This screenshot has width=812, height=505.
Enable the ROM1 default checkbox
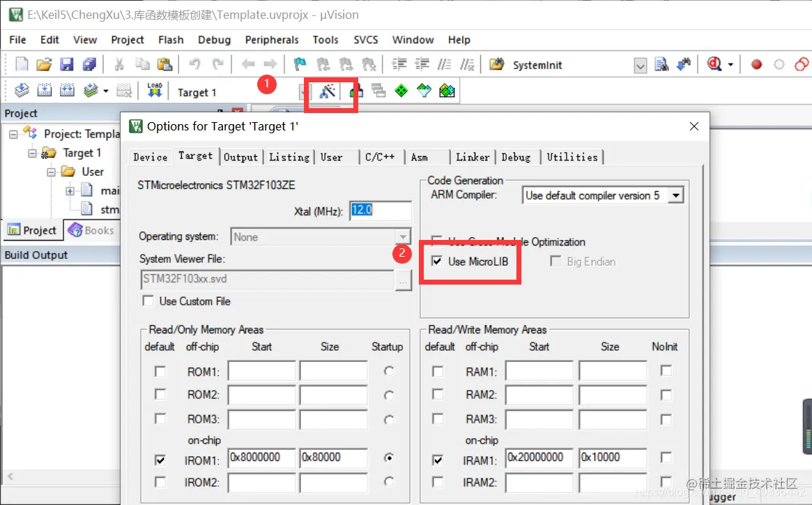click(160, 371)
